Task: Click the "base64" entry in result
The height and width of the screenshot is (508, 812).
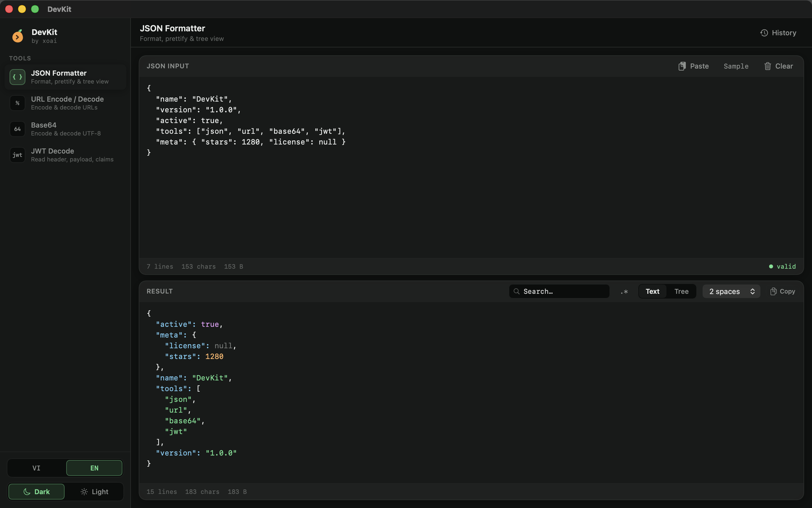Action: (x=182, y=421)
